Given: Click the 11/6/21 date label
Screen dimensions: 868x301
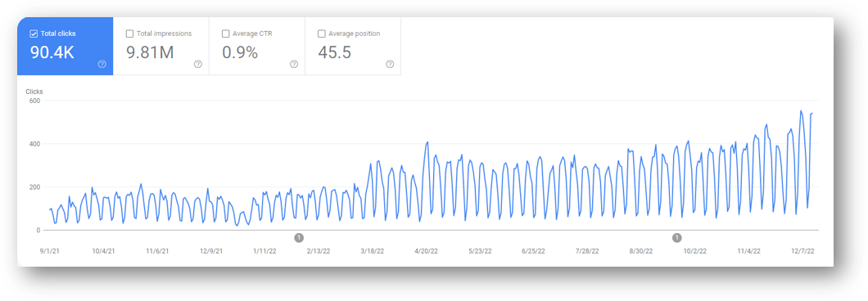Looking at the screenshot, I should (157, 251).
